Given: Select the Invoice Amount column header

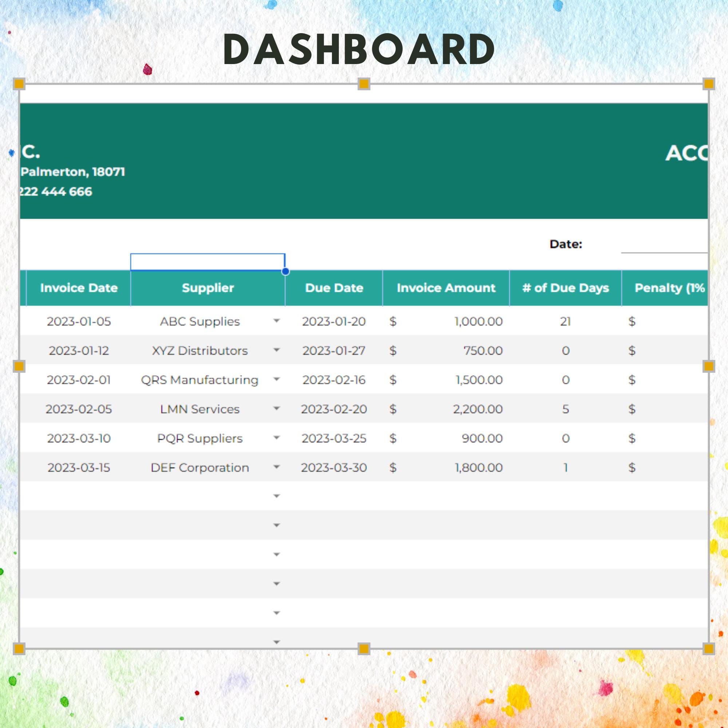Looking at the screenshot, I should [446, 288].
